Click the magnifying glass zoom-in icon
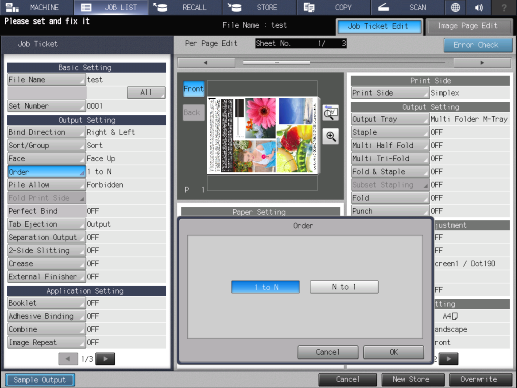The height and width of the screenshot is (388, 517). pos(331,136)
